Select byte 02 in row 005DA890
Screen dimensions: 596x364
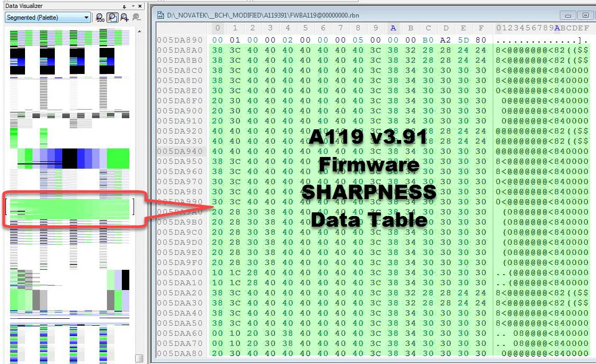click(x=288, y=40)
